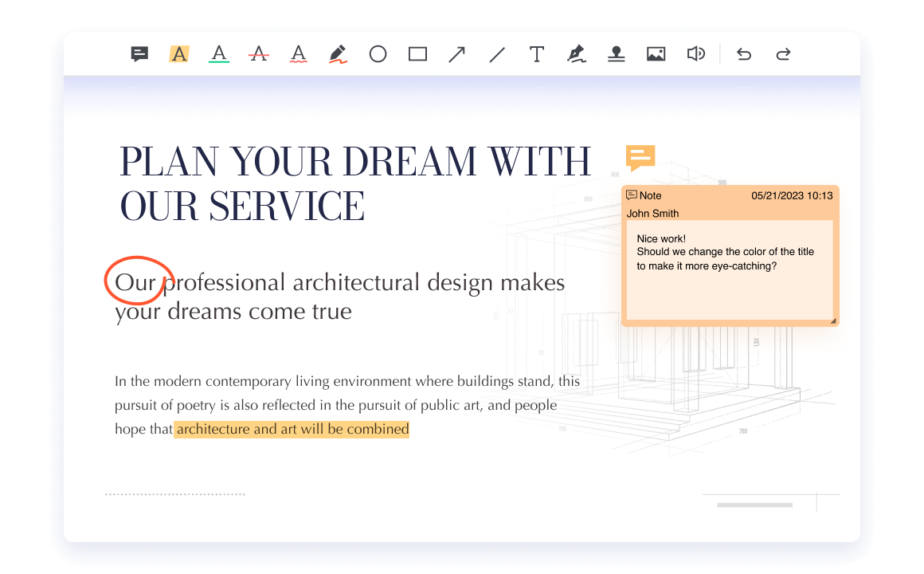Image resolution: width=924 pixels, height=574 pixels.
Task: Select the Insert image tool
Action: coord(656,54)
